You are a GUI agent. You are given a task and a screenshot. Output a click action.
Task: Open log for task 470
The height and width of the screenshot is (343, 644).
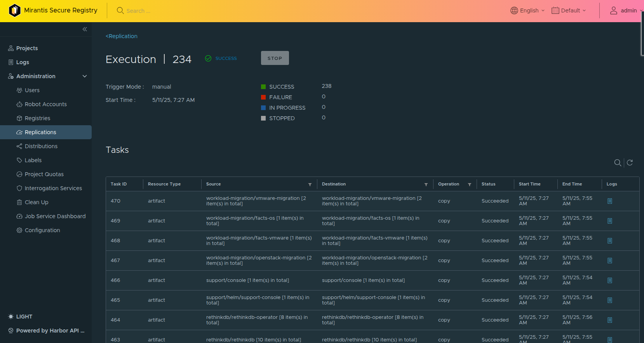(x=609, y=201)
